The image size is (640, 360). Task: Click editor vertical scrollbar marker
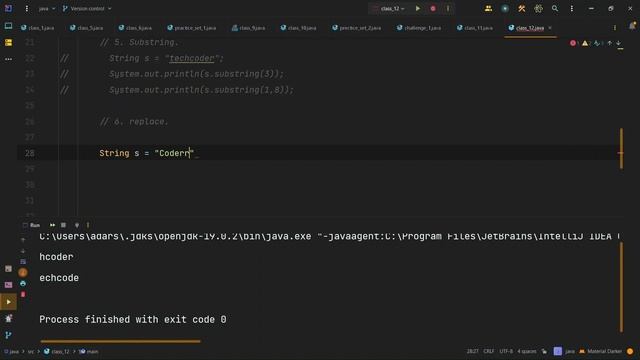621,149
